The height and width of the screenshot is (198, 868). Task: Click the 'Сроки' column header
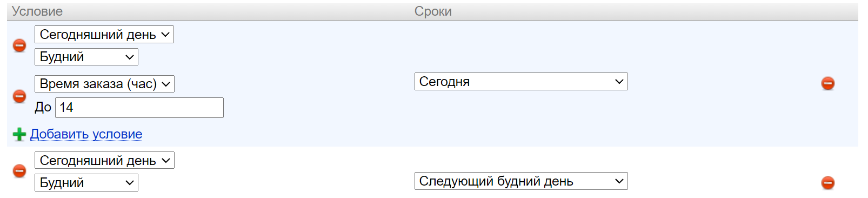point(433,11)
